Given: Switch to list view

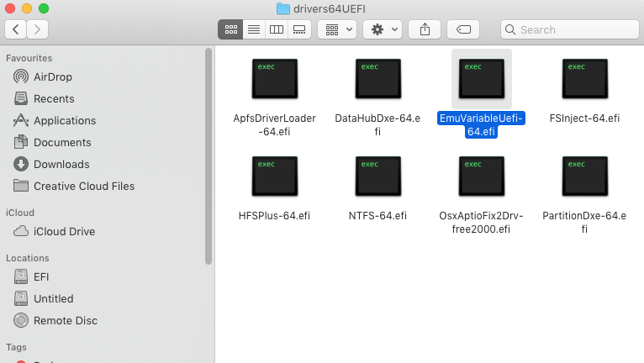Looking at the screenshot, I should click(x=254, y=29).
